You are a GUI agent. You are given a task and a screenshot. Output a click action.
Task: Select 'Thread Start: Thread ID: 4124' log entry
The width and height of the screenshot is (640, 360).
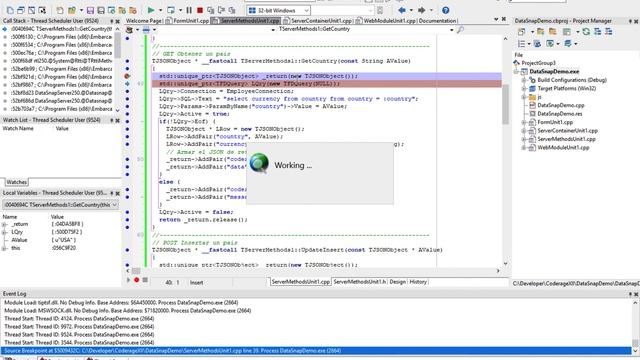click(79, 318)
